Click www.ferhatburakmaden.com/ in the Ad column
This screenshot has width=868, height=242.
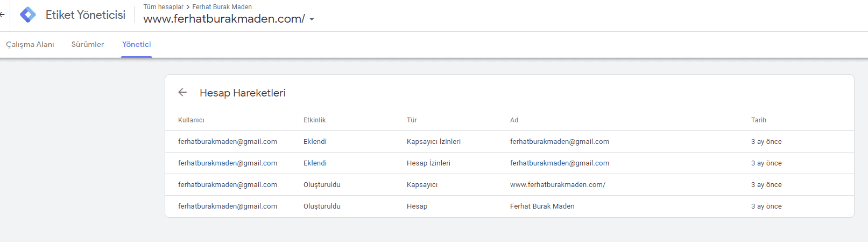click(558, 185)
